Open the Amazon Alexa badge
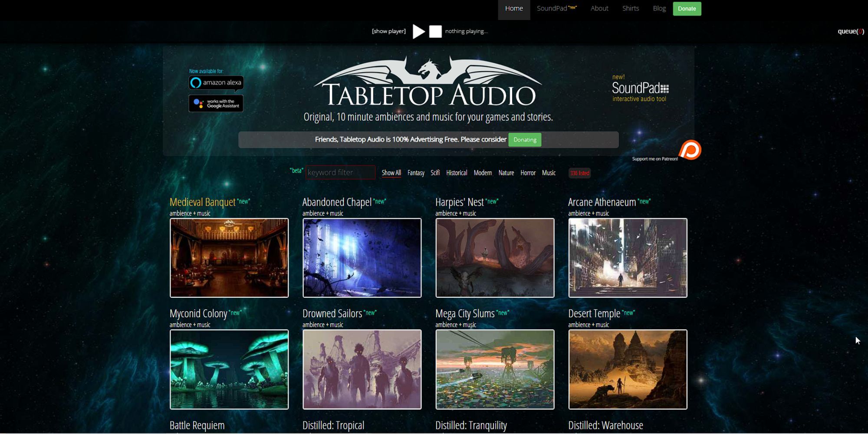 tap(216, 83)
